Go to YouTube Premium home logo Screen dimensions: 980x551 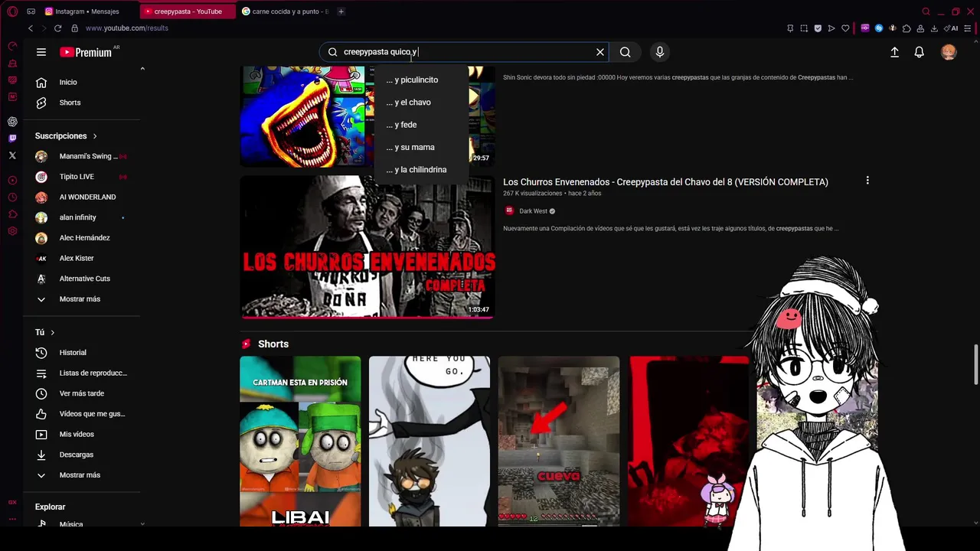(x=86, y=52)
